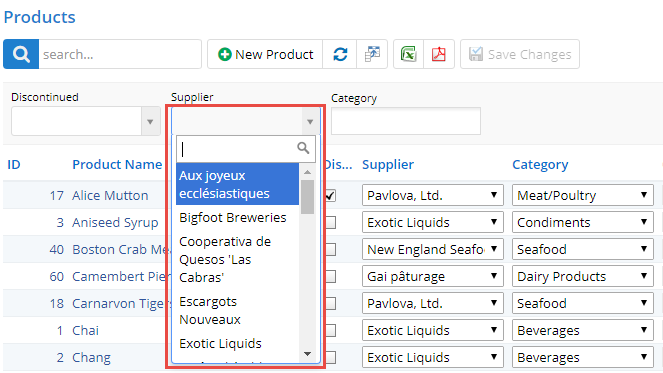
Task: Click the magnifier inside supplier dropdown search
Action: point(303,148)
